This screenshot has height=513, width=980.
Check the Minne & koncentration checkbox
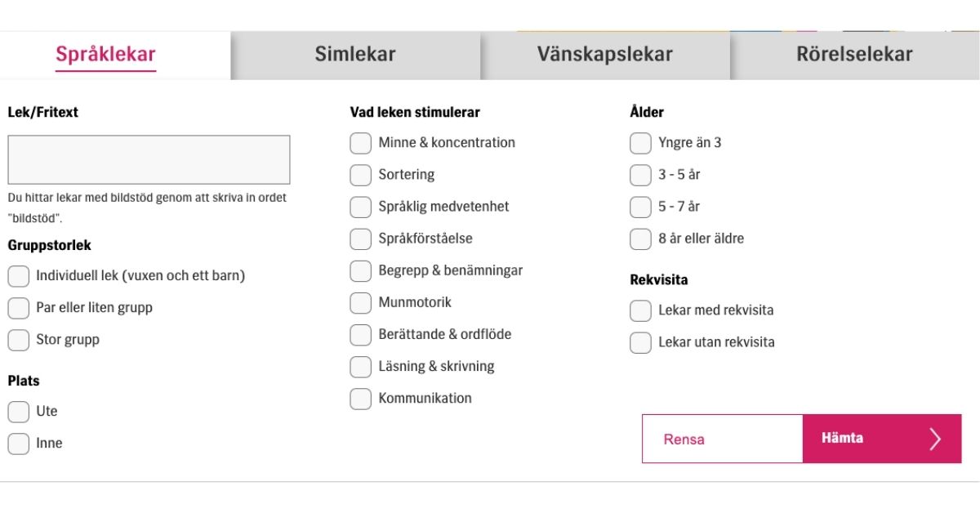coord(361,143)
